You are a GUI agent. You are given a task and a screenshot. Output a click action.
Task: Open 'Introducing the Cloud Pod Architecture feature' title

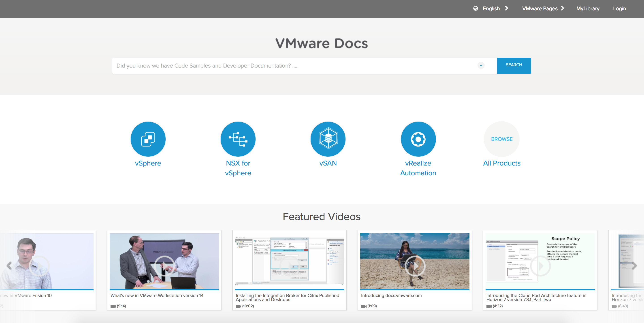(x=536, y=297)
